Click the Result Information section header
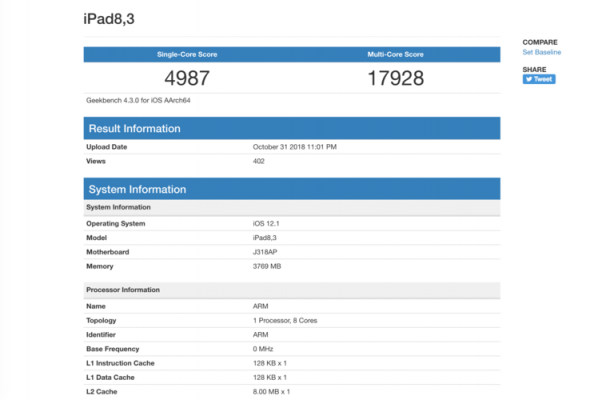 [292, 128]
